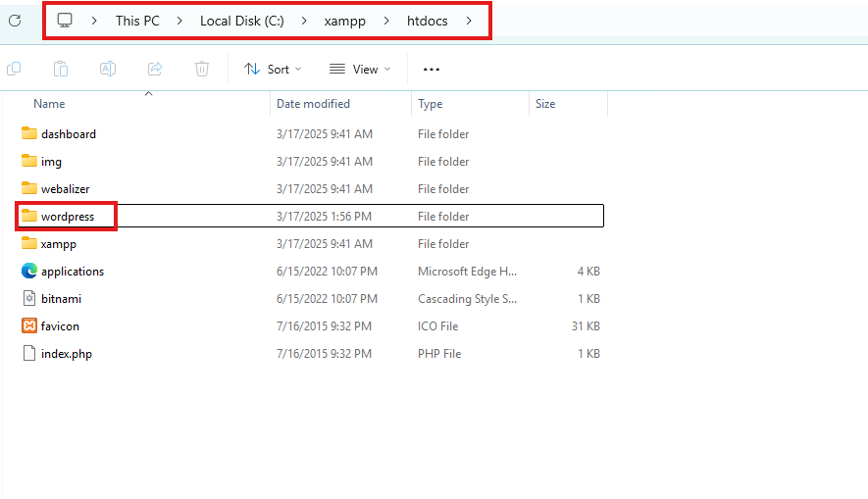This screenshot has width=868, height=499.
Task: Select the favicon file name
Action: pyautogui.click(x=61, y=325)
